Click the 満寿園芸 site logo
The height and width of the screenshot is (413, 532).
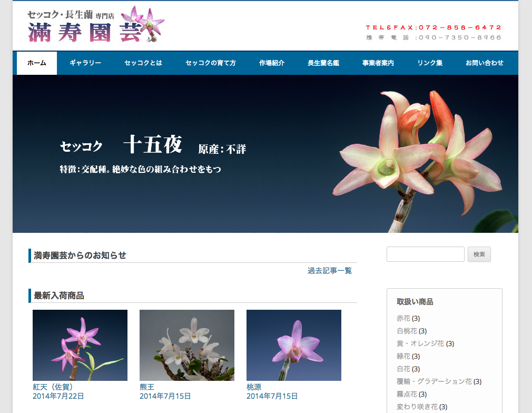[x=96, y=25]
